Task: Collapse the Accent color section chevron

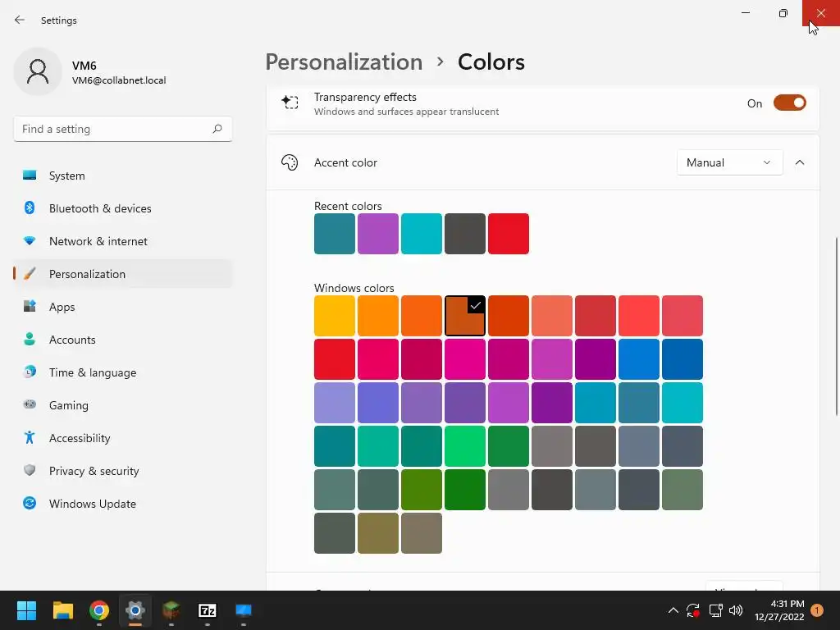Action: (799, 162)
